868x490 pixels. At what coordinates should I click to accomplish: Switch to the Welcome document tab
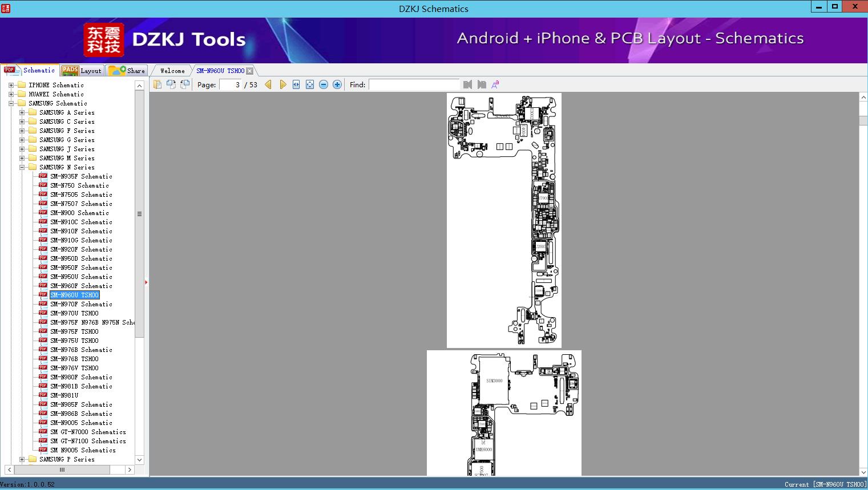point(172,71)
